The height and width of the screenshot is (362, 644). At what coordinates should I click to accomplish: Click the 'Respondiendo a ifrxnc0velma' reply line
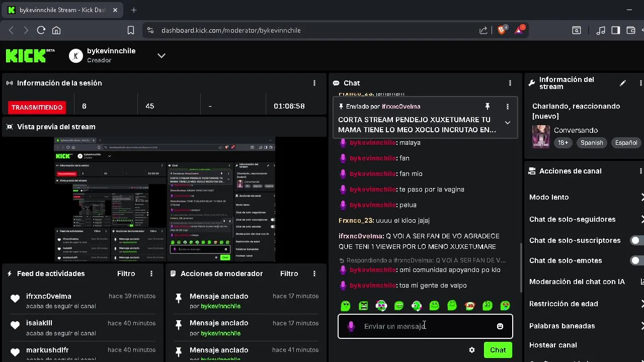pos(423,260)
